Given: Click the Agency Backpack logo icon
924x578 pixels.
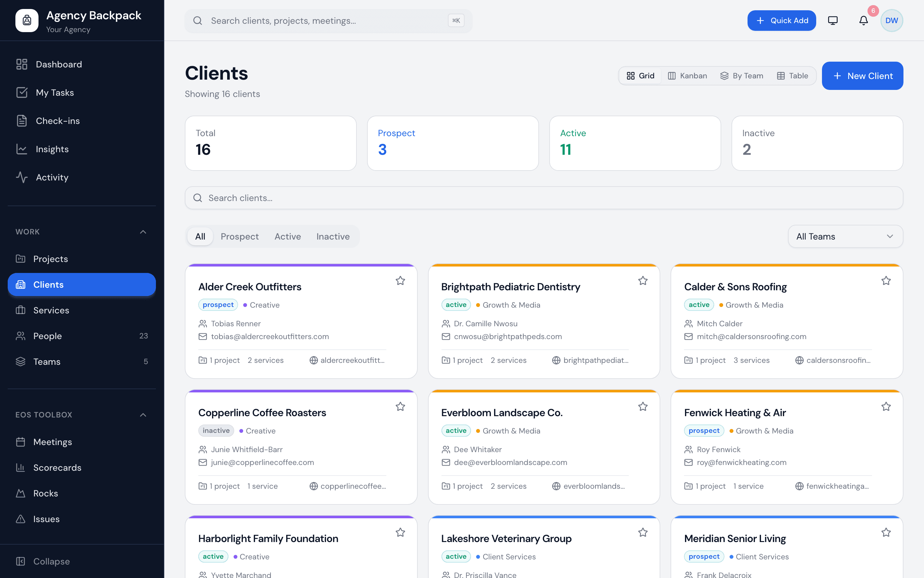Looking at the screenshot, I should [27, 20].
